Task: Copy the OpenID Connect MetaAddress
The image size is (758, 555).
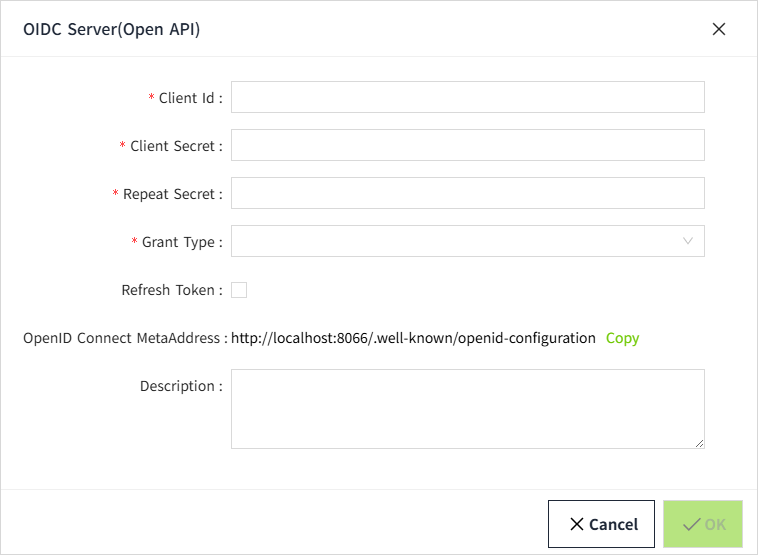Action: tap(622, 338)
